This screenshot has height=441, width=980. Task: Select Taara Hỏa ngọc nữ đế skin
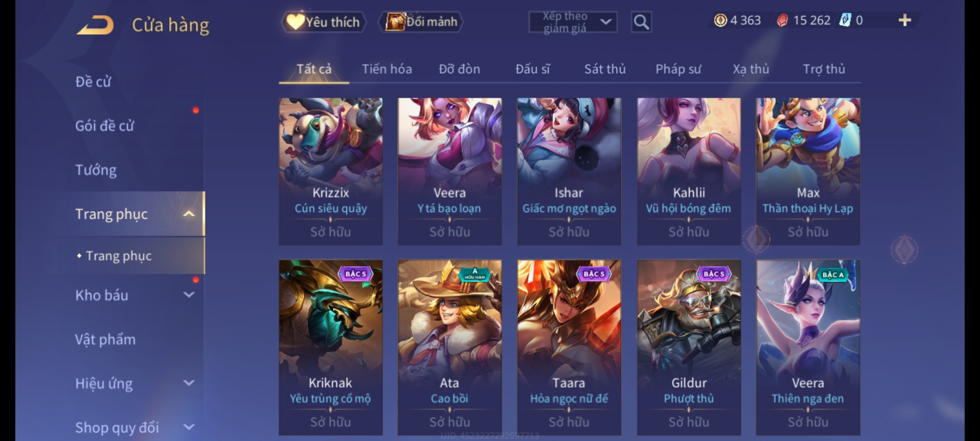tap(569, 347)
